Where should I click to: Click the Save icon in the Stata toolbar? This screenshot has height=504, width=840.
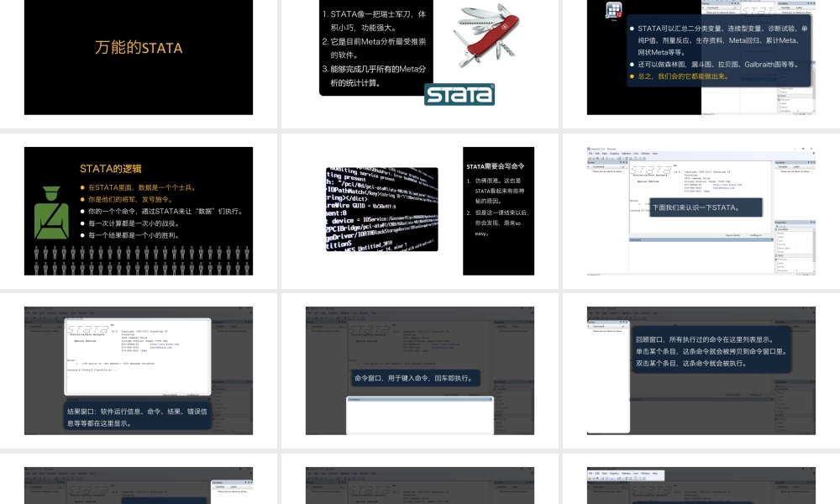(x=593, y=158)
